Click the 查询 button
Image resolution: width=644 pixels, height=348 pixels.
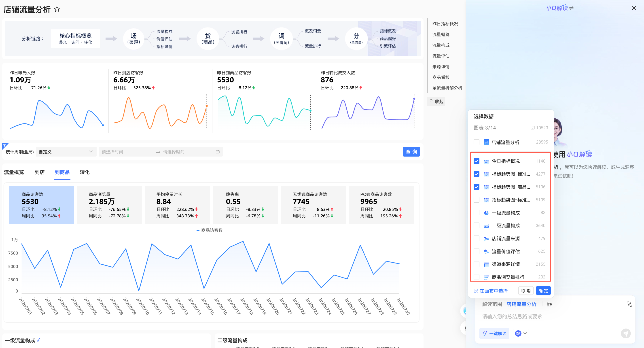coord(411,152)
